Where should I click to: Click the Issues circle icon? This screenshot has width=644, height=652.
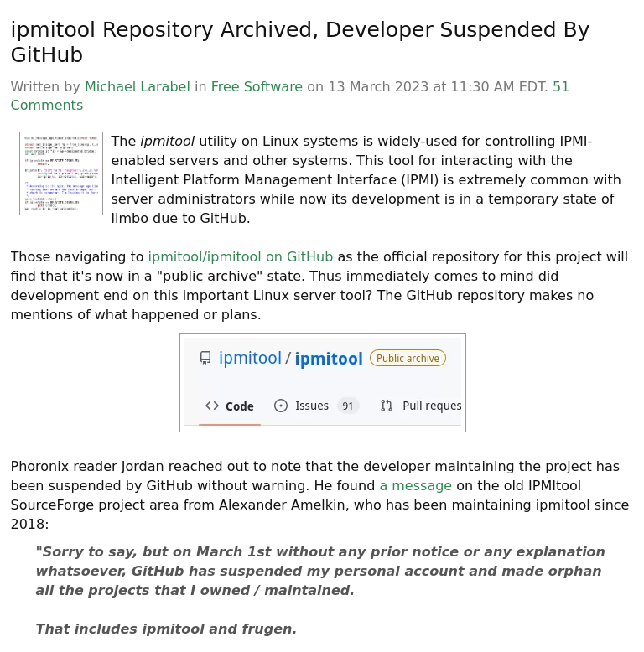[x=281, y=406]
